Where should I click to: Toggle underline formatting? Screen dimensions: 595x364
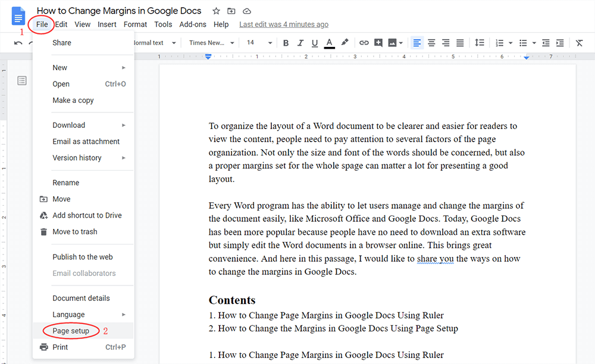[314, 43]
